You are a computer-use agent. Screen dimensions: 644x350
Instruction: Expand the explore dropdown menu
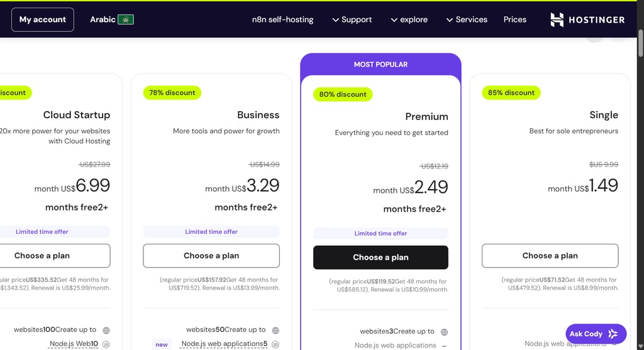click(409, 19)
